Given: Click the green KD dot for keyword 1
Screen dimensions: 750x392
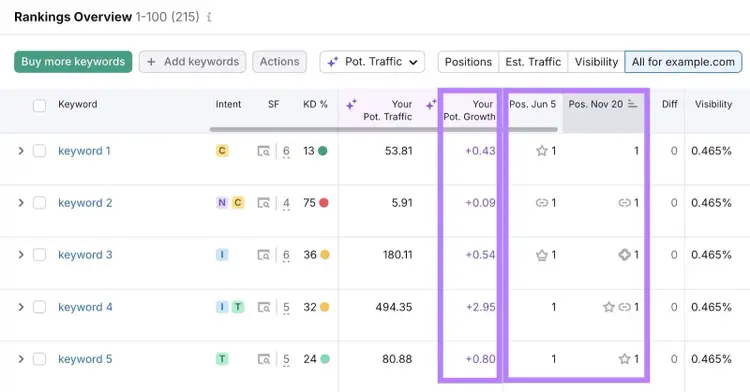Looking at the screenshot, I should (x=323, y=151).
